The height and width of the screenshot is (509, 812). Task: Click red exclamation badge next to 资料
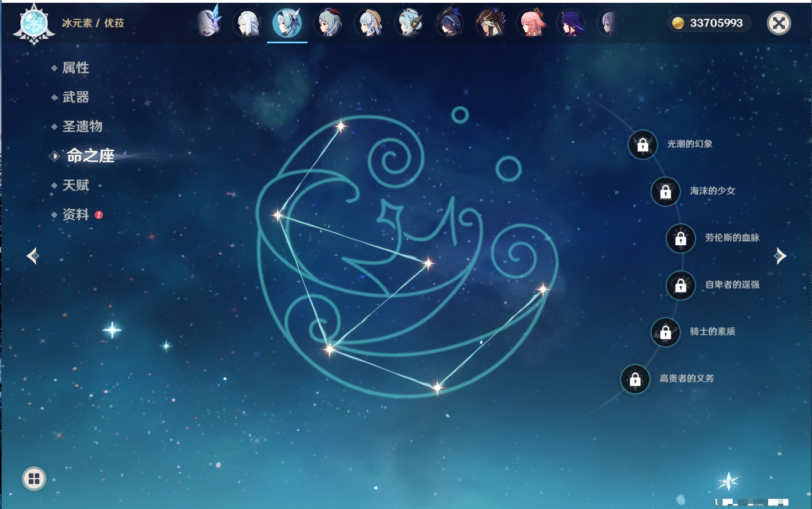pos(99,215)
